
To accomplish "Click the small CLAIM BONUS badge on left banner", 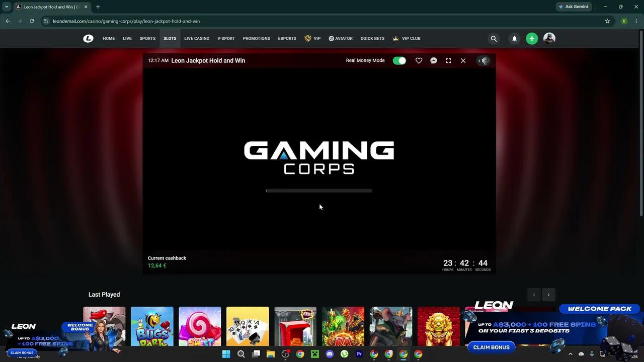I will click(22, 352).
